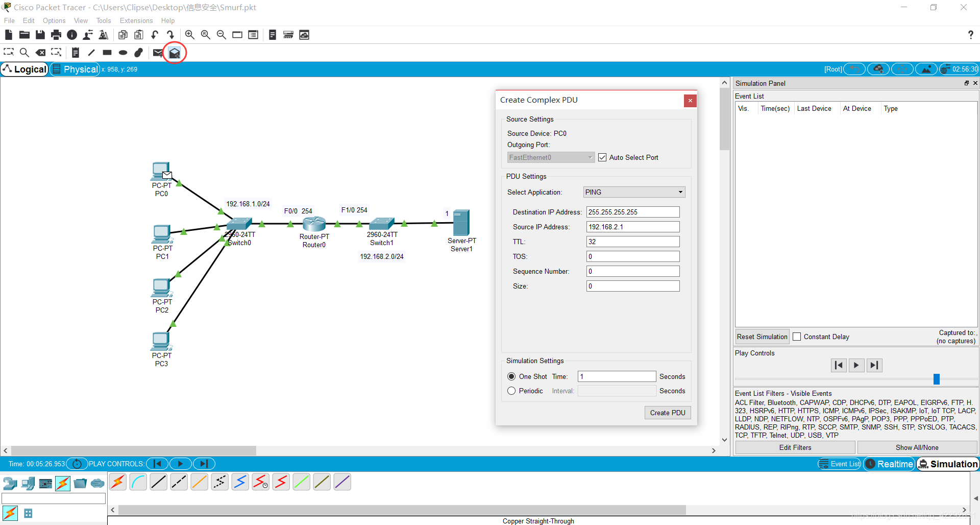Select the Add Simple PDU envelope
Viewport: 980px width, 525px height.
click(158, 52)
